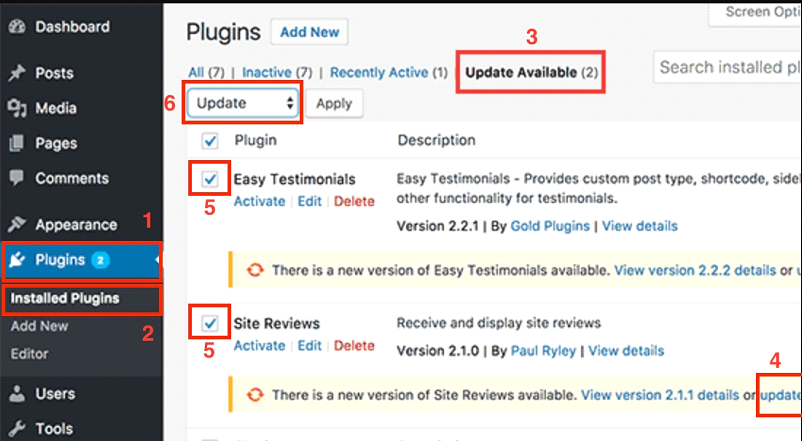Click the Apply button
The height and width of the screenshot is (441, 802).
pyautogui.click(x=334, y=103)
